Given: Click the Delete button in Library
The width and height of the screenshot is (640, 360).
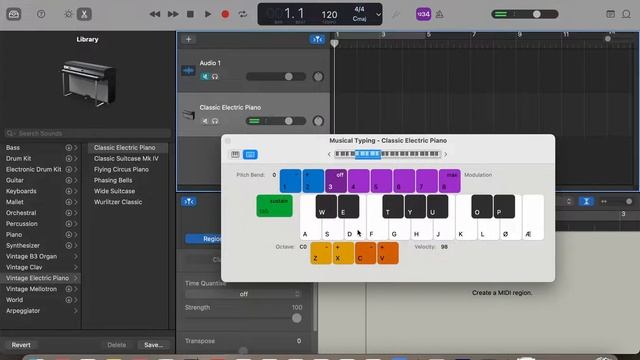Looking at the screenshot, I should 117,345.
